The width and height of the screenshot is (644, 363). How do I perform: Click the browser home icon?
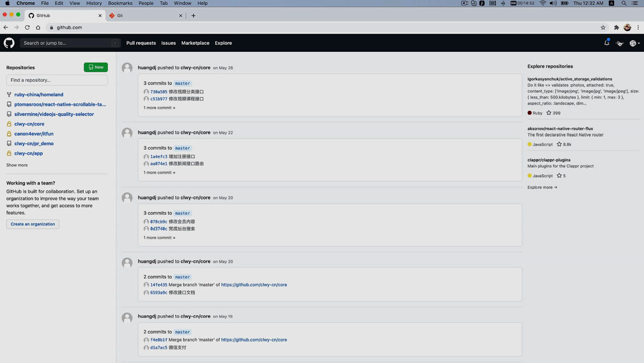click(x=38, y=27)
